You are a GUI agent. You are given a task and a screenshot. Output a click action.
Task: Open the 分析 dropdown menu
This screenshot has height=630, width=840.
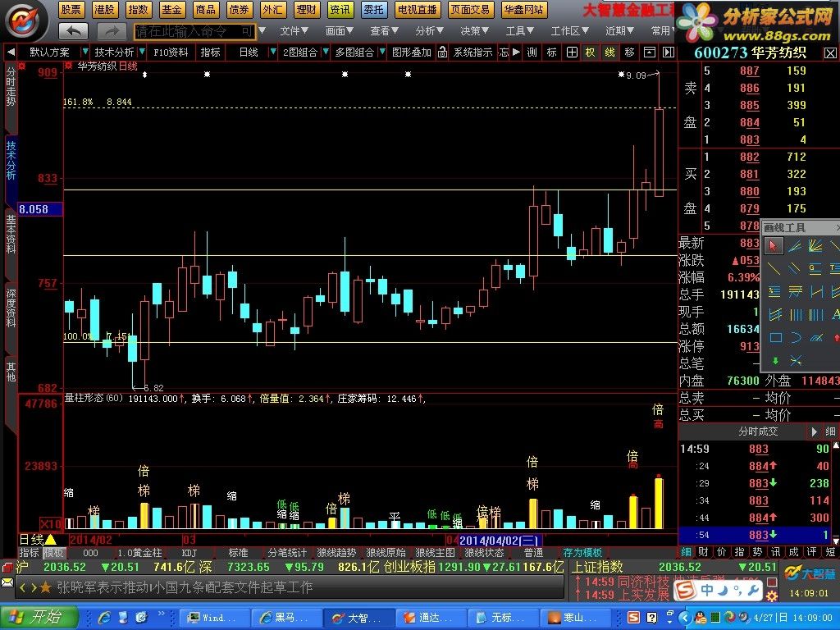point(429,31)
